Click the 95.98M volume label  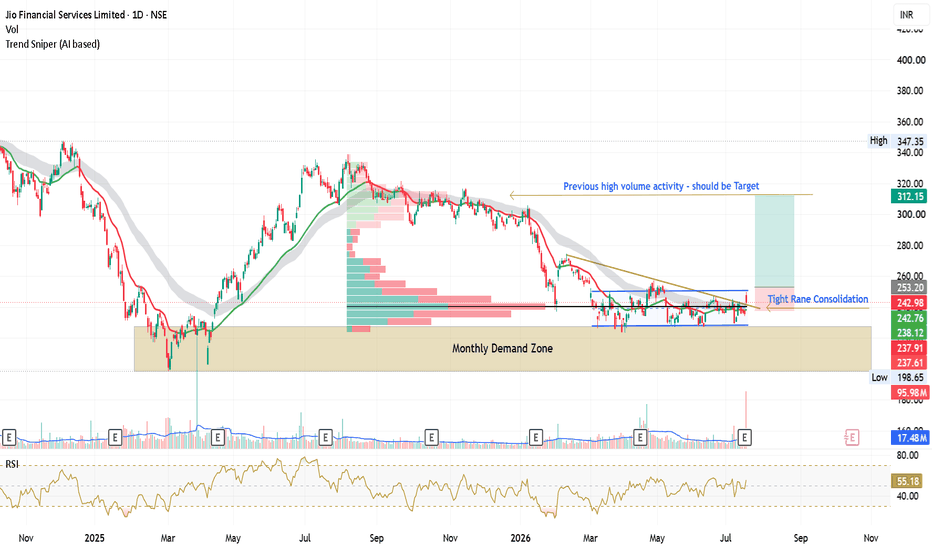pyautogui.click(x=909, y=392)
